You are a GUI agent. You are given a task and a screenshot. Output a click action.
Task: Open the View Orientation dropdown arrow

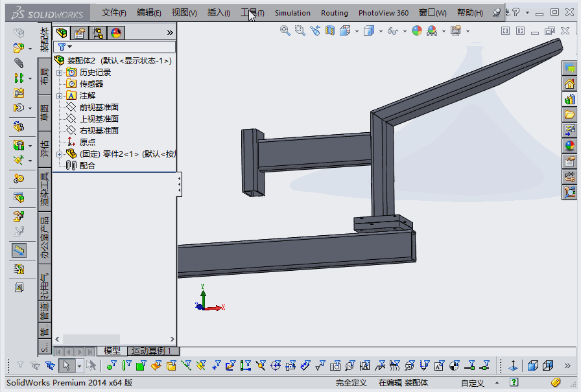[357, 32]
